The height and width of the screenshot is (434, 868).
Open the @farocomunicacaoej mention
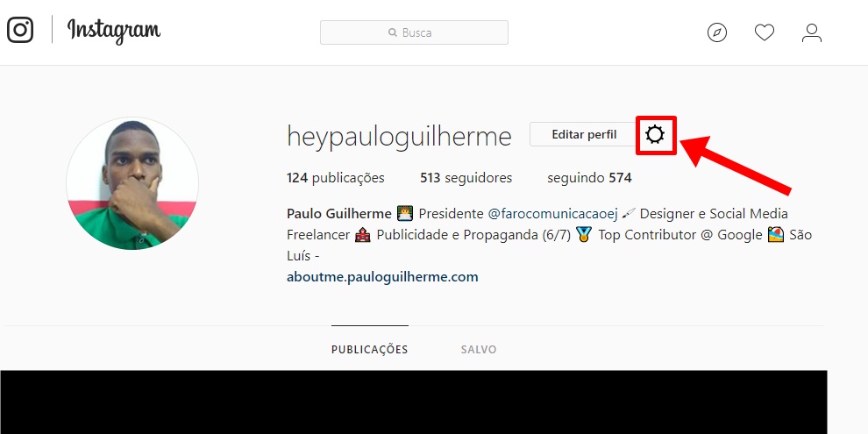point(552,214)
